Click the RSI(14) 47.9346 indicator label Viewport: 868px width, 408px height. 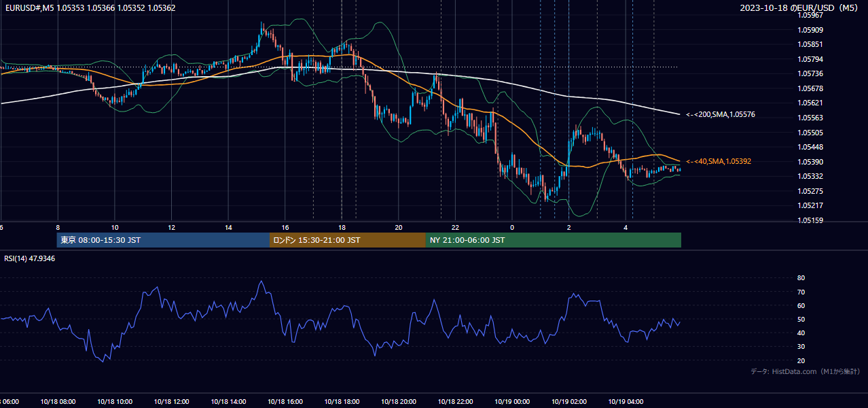tap(30, 258)
